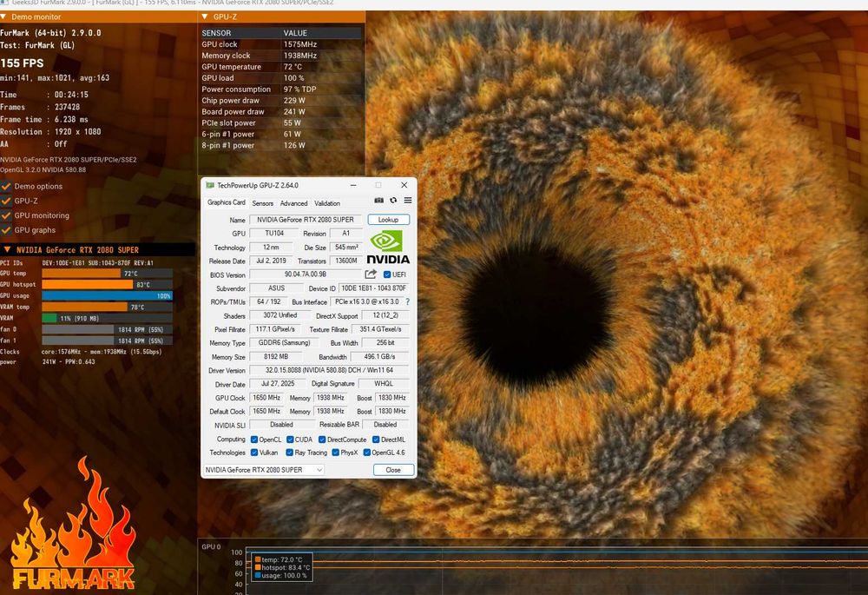Click the PCI IDs text line
868x595 pixels.
point(77,262)
